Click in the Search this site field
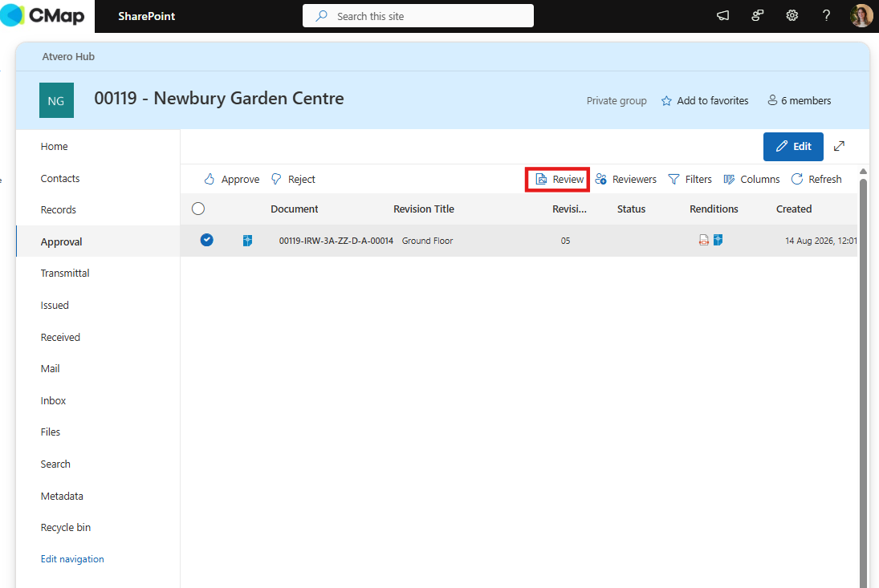This screenshot has width=879, height=588. [x=418, y=16]
